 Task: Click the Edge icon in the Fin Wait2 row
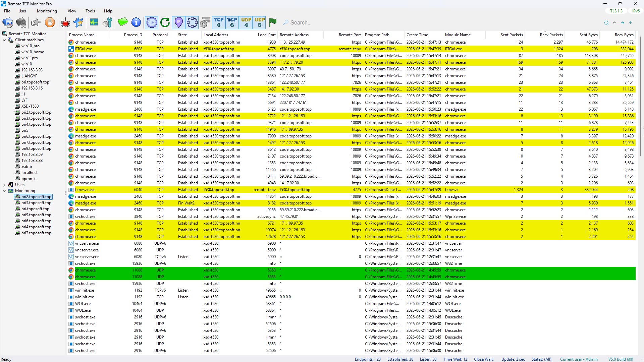(71, 203)
